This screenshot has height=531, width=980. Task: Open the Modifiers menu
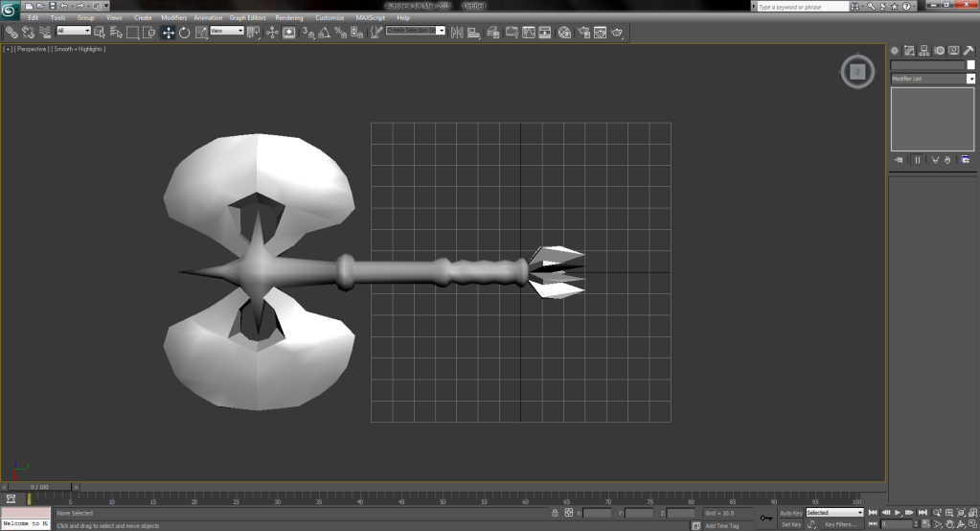pos(173,17)
